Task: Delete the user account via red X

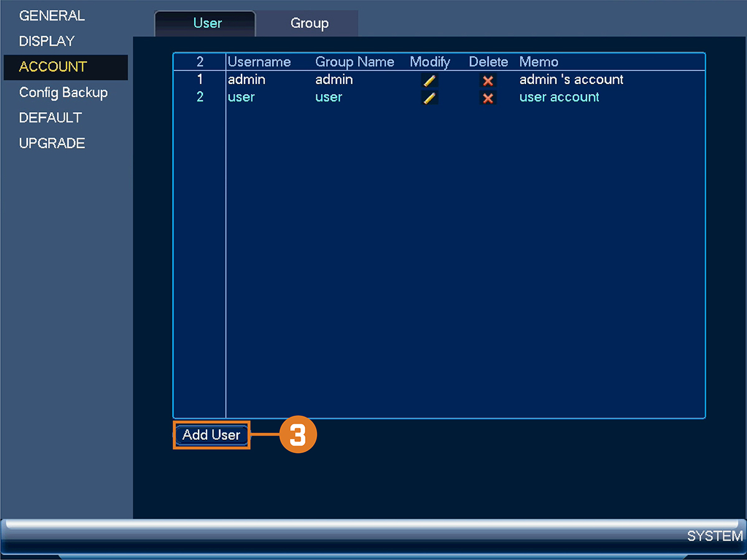Action: (x=488, y=98)
